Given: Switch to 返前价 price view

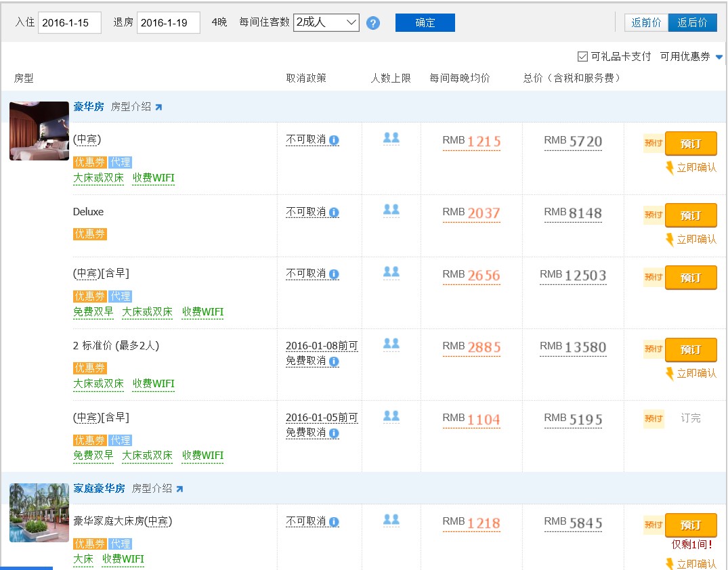Looking at the screenshot, I should (x=646, y=22).
